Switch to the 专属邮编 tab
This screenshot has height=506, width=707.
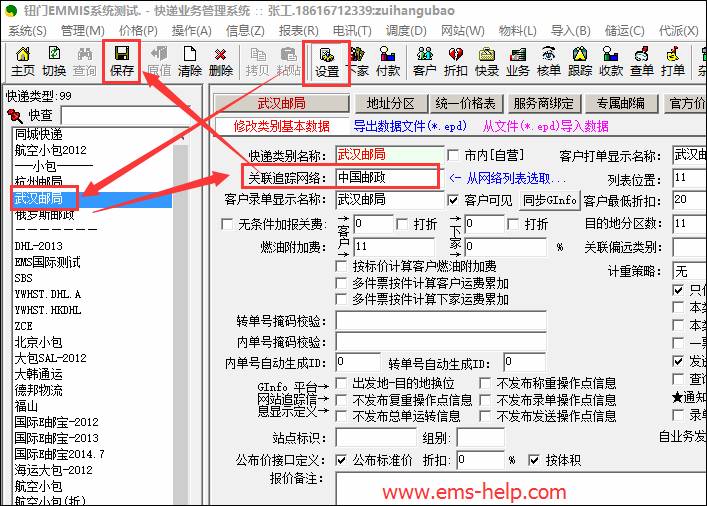coord(620,104)
